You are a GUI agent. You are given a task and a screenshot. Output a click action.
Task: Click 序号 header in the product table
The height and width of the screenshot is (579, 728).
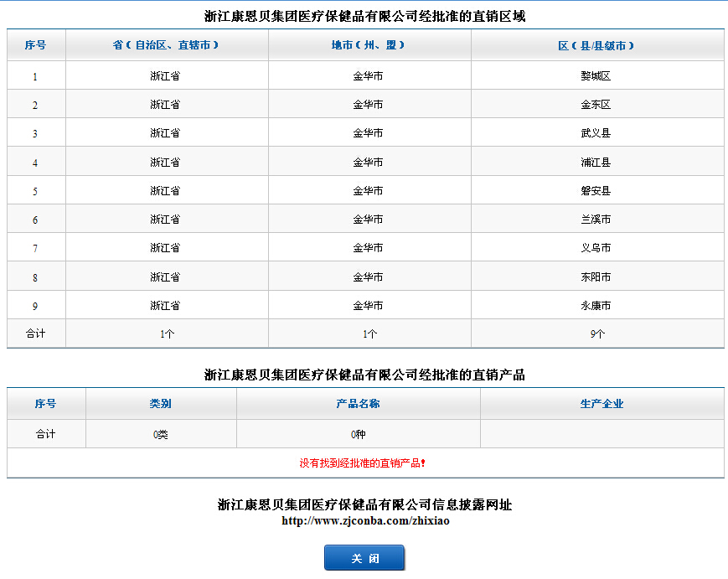click(x=45, y=404)
